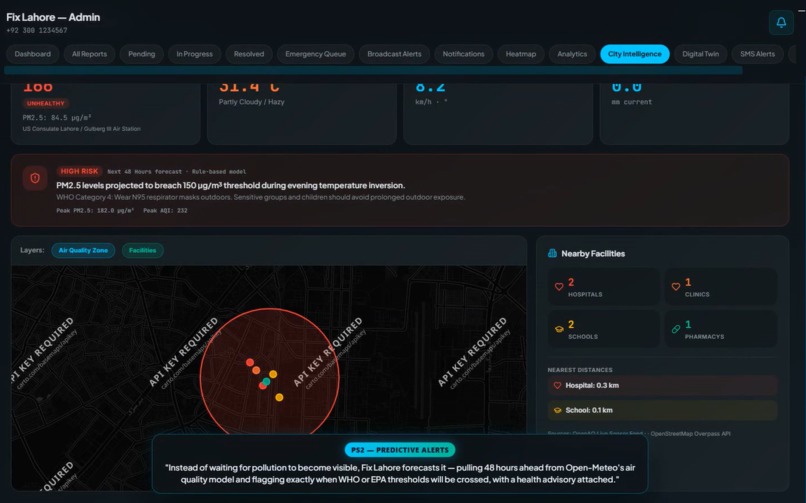Click the US Consulate Lahore station label
This screenshot has width=806, height=503.
(x=81, y=129)
